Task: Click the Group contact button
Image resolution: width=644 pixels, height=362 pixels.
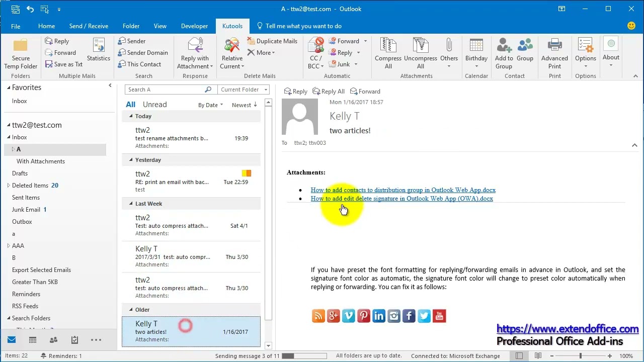Action: coord(525,50)
